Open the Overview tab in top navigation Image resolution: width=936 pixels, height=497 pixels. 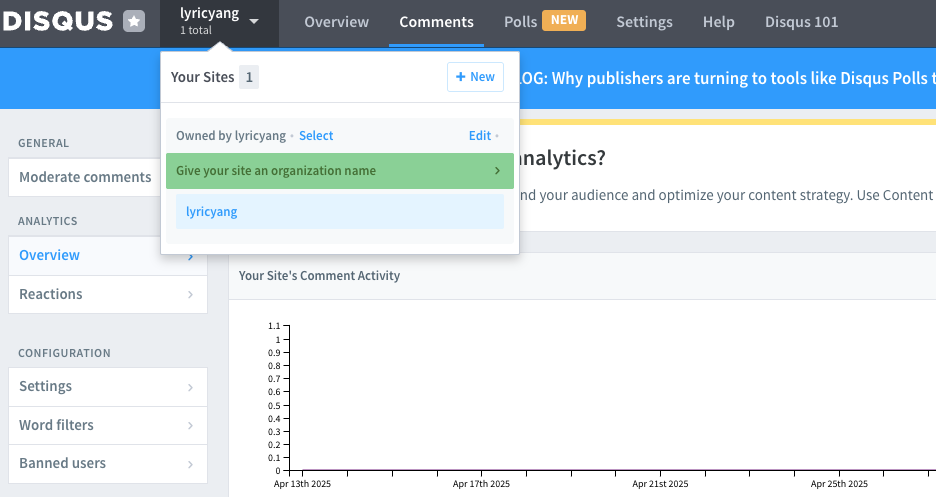click(337, 22)
